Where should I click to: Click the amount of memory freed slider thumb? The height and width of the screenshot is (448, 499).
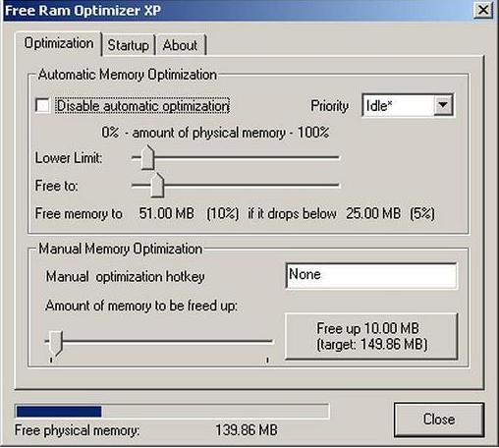pos(56,343)
